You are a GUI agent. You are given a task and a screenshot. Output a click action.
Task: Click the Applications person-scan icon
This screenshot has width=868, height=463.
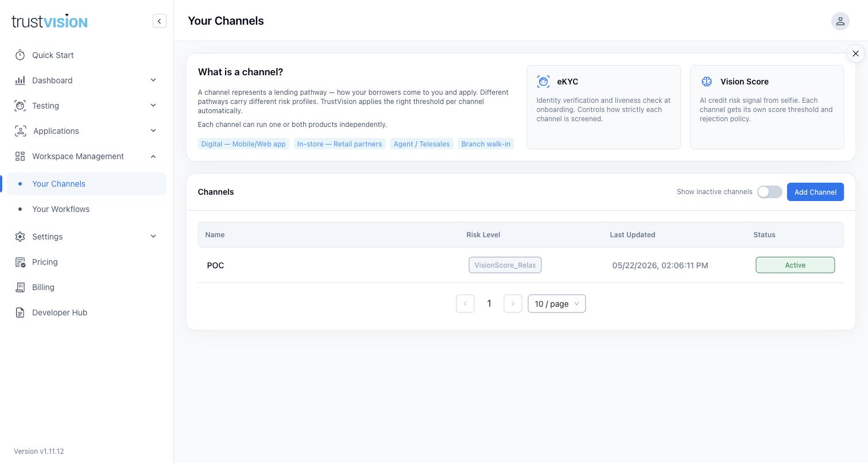[x=21, y=131]
